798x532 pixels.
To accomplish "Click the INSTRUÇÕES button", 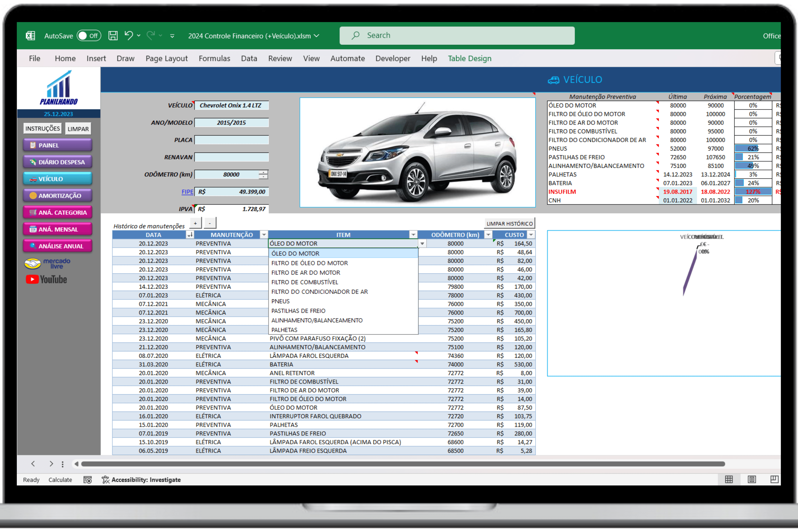I will point(42,129).
